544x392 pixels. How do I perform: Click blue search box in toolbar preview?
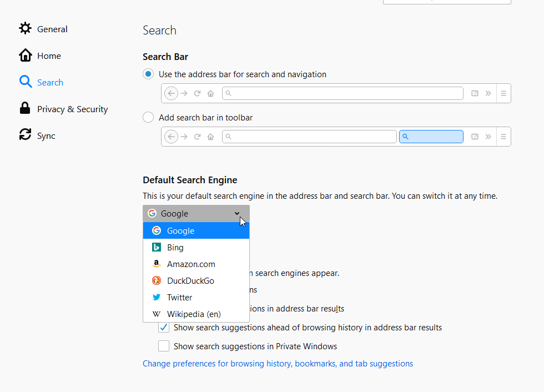[431, 137]
